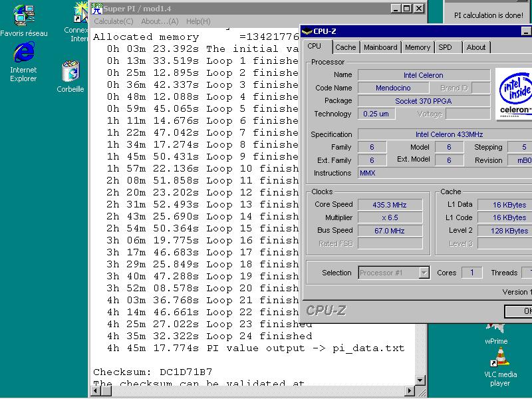Screen dimensions: 532x399
Task: Open the Help(H) menu in Super PI
Action: tap(198, 21)
